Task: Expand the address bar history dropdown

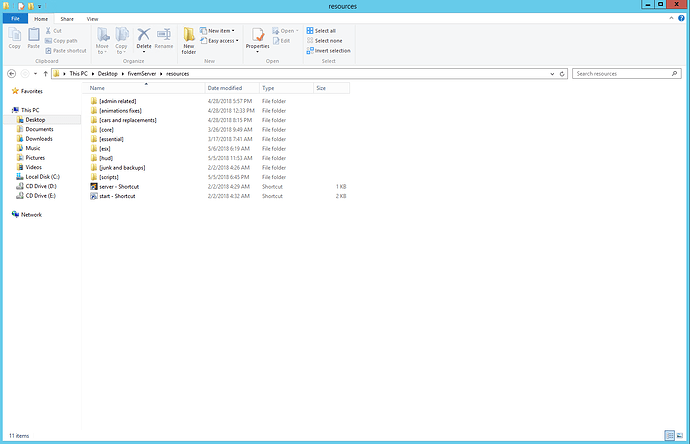Action: (x=552, y=74)
